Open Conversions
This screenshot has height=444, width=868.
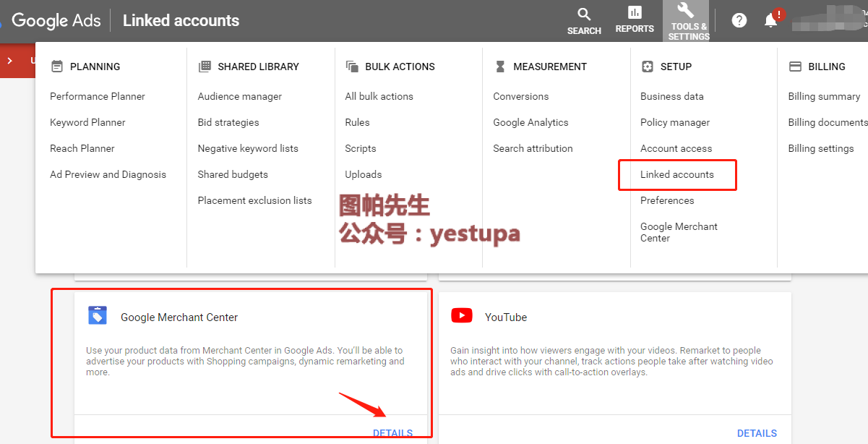[x=521, y=96]
